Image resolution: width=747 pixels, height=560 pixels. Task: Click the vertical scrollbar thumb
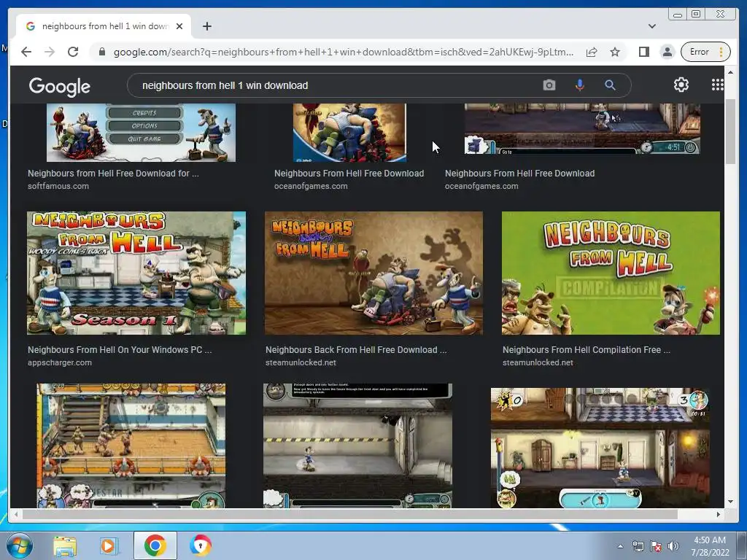pyautogui.click(x=730, y=132)
